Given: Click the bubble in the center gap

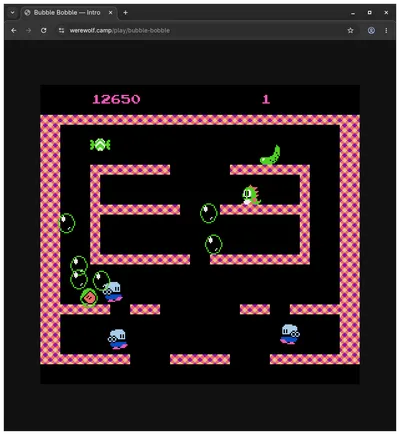Looking at the screenshot, I should click(x=214, y=244).
